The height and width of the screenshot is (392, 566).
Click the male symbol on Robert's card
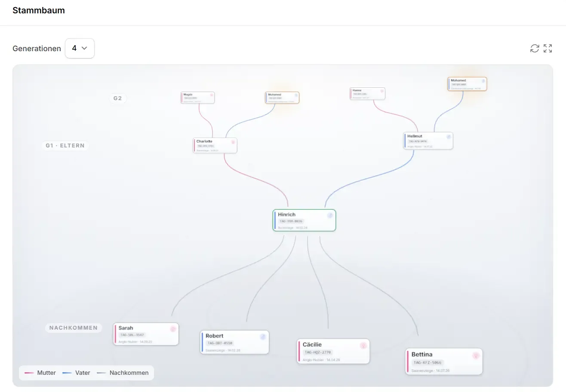[x=263, y=337]
